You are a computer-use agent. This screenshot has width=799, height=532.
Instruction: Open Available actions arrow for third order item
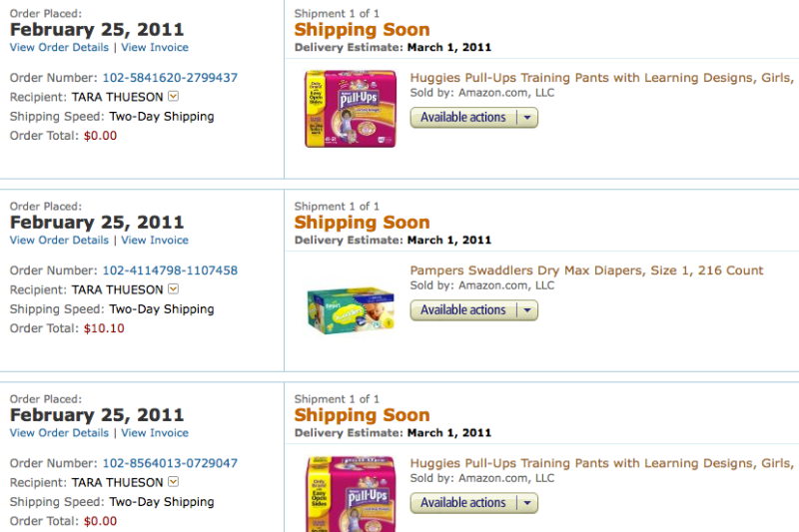[x=527, y=503]
